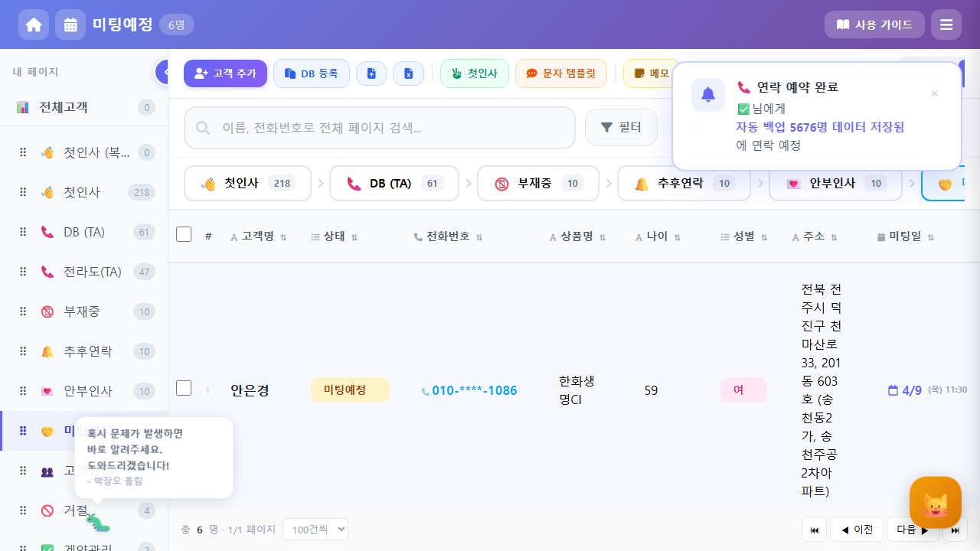The width and height of the screenshot is (980, 551).
Task: Open the calendar icon next to home
Action: click(x=70, y=24)
